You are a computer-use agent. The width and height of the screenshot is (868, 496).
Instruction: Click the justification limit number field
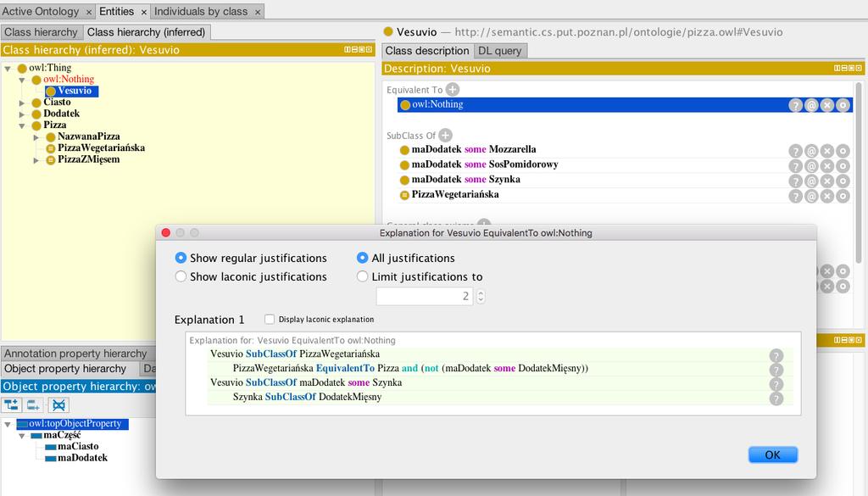point(425,296)
